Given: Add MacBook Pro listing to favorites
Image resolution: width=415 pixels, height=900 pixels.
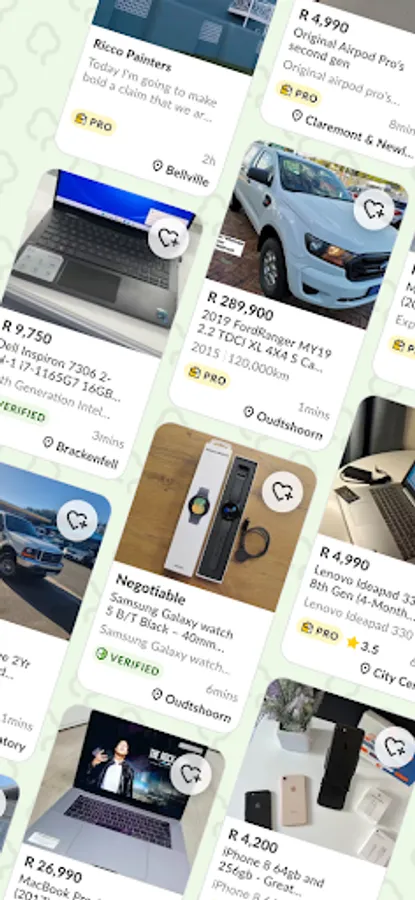Looking at the screenshot, I should pyautogui.click(x=191, y=774).
